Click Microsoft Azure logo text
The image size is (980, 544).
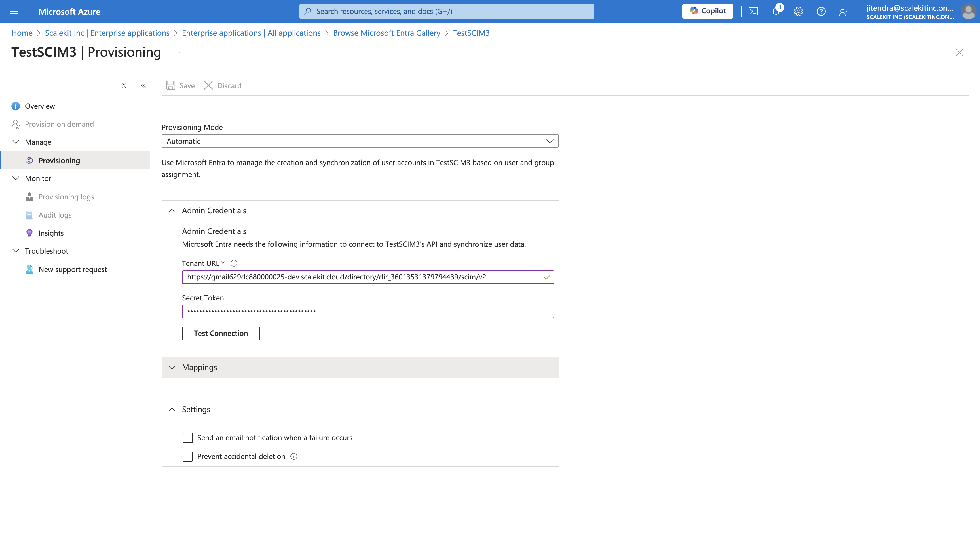(69, 12)
